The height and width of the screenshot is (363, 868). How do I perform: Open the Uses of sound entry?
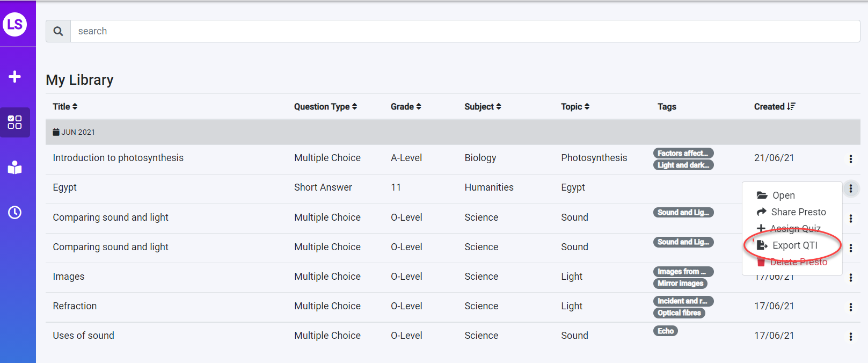83,336
